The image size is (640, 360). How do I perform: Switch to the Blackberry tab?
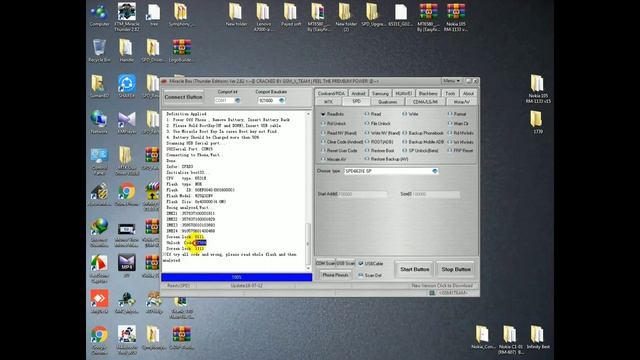tap(428, 93)
